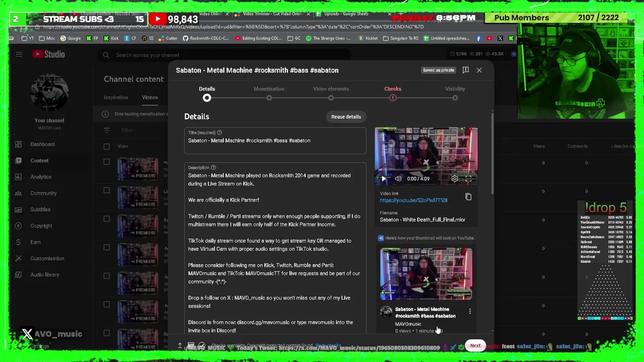Open The Strange Ones bookmark
The image size is (644, 362).
point(329,38)
